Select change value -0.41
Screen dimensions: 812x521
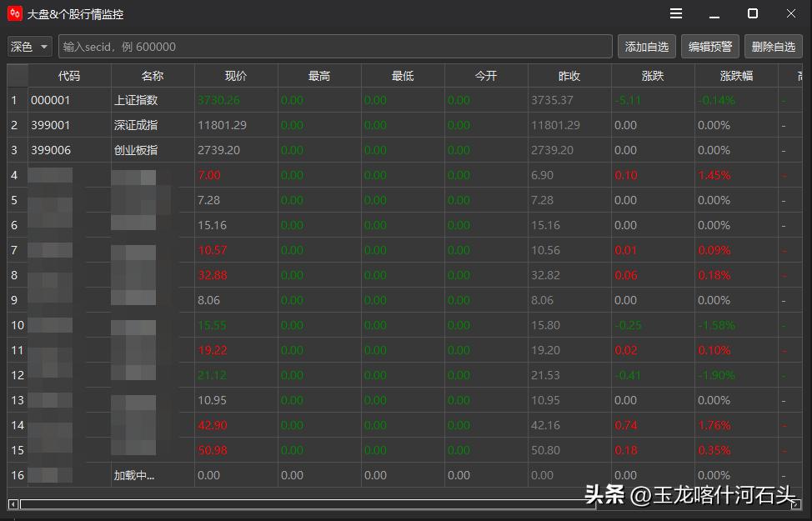click(653, 375)
